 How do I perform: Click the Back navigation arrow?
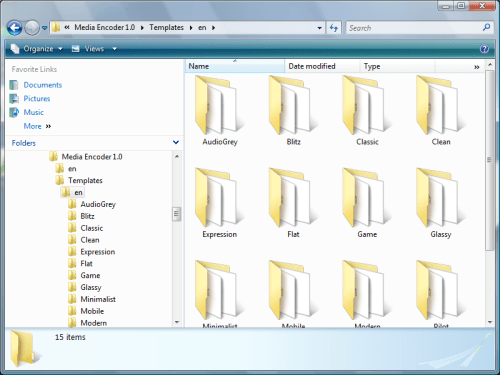[x=14, y=28]
